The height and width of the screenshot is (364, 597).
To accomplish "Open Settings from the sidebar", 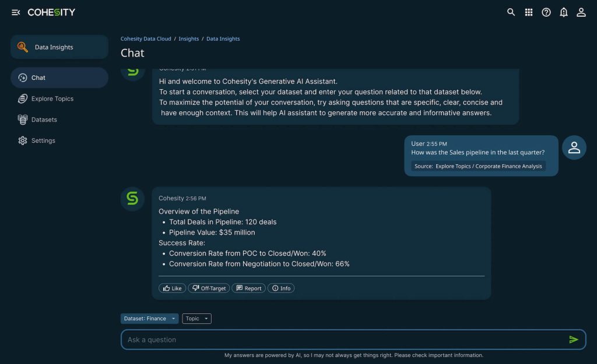I will (43, 141).
